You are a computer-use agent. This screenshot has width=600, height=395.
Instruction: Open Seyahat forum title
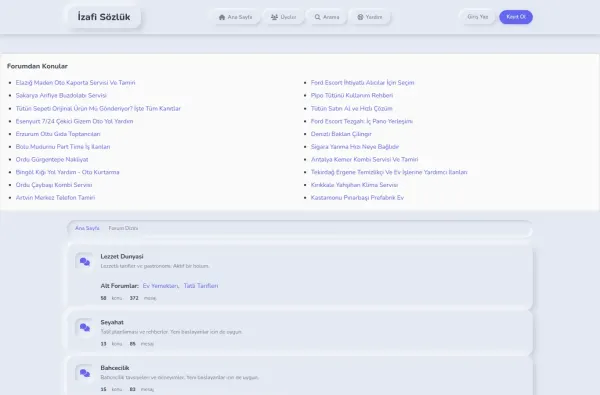(x=112, y=322)
